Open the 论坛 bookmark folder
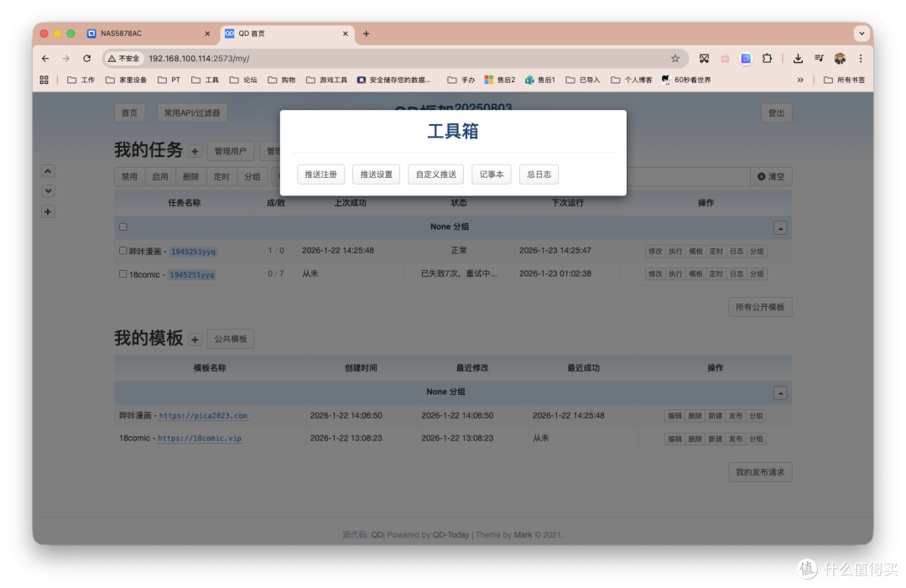Screen dimensions: 906x588 pos(243,80)
